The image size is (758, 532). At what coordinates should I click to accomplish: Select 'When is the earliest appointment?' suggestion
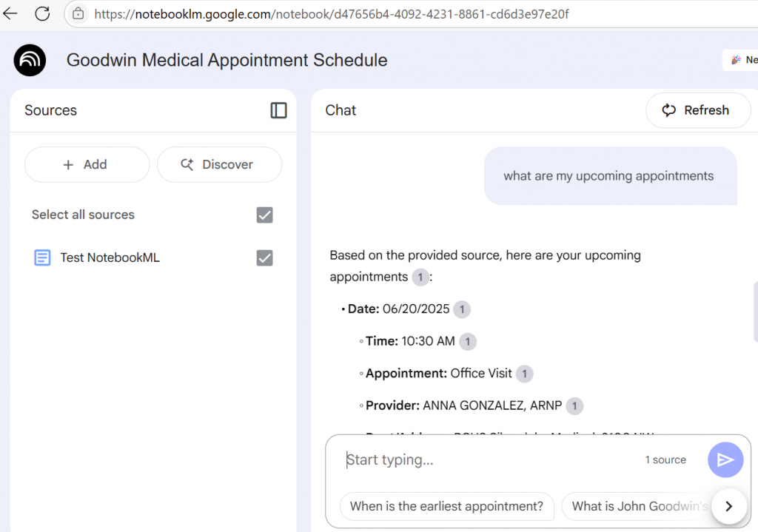[446, 506]
